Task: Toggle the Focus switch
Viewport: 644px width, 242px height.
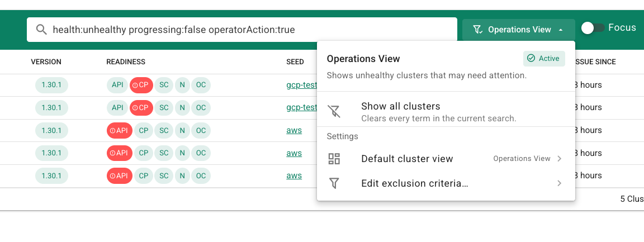Action: [x=593, y=28]
